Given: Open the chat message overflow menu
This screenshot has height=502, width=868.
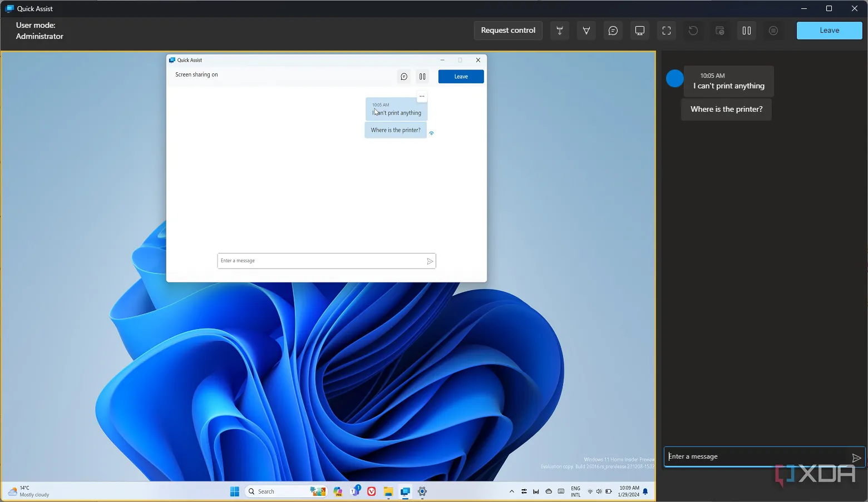Looking at the screenshot, I should tap(422, 96).
